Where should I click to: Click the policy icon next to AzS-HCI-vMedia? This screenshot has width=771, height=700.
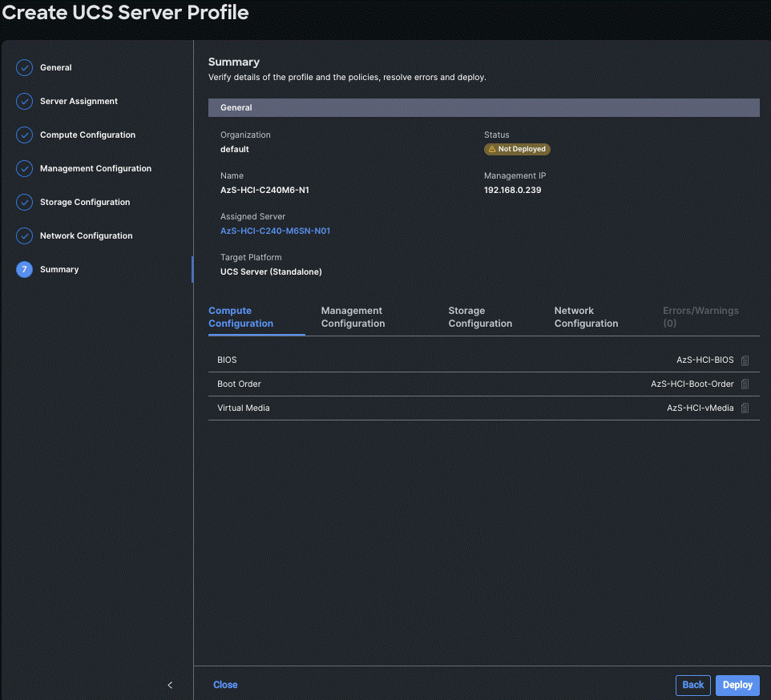pyautogui.click(x=745, y=408)
